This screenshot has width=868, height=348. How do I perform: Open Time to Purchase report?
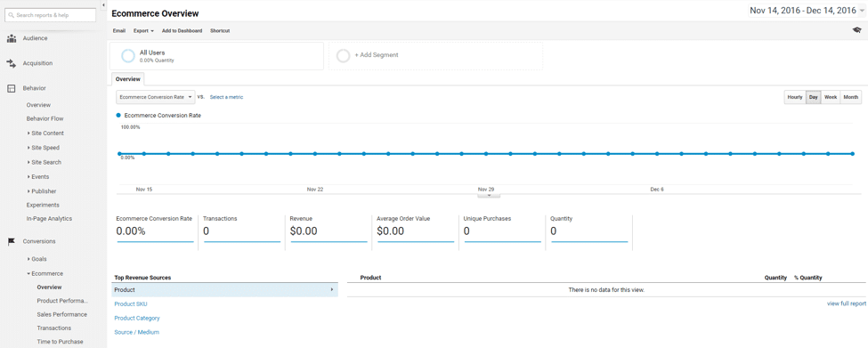tap(61, 342)
